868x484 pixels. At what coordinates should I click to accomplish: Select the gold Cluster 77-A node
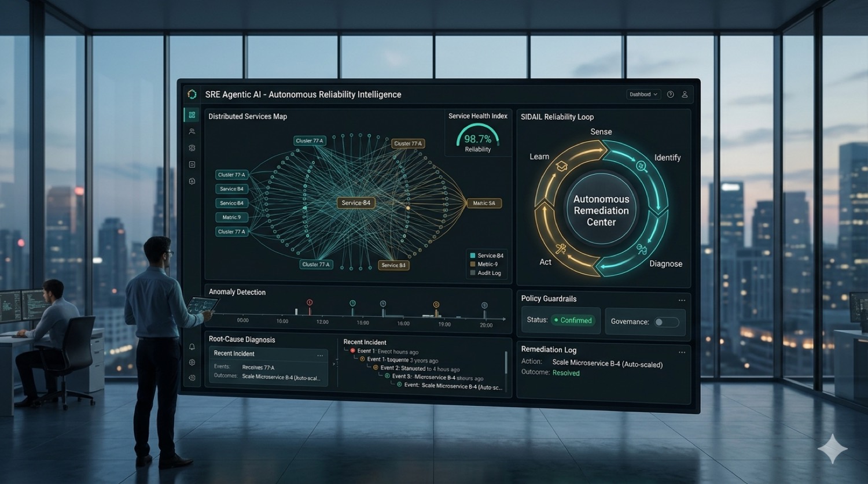click(x=408, y=143)
